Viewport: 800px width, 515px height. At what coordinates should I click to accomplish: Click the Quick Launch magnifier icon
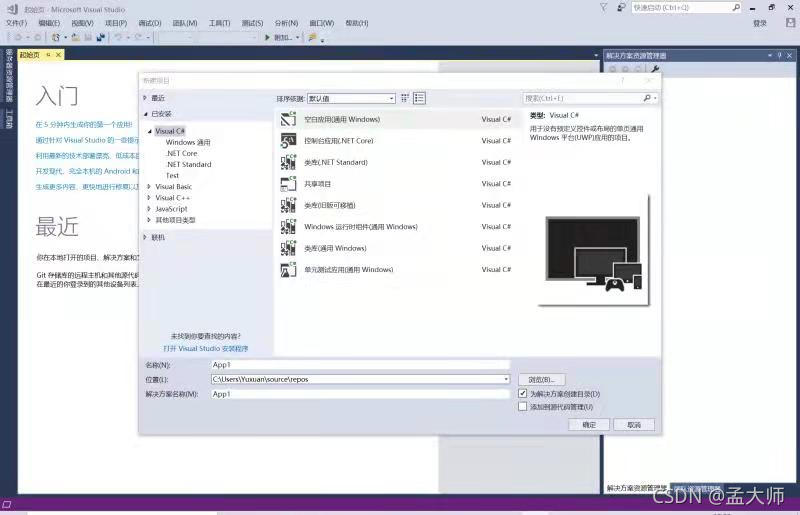pos(736,7)
